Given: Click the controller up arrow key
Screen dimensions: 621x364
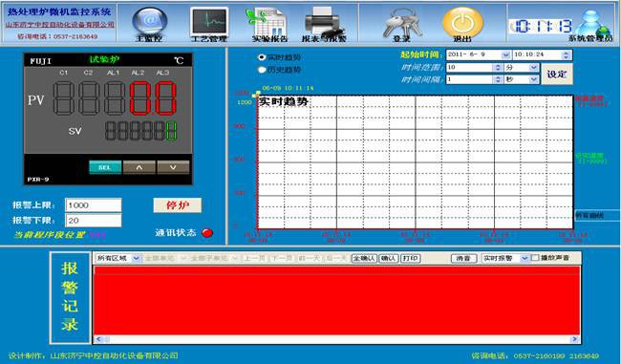Looking at the screenshot, I should [139, 167].
